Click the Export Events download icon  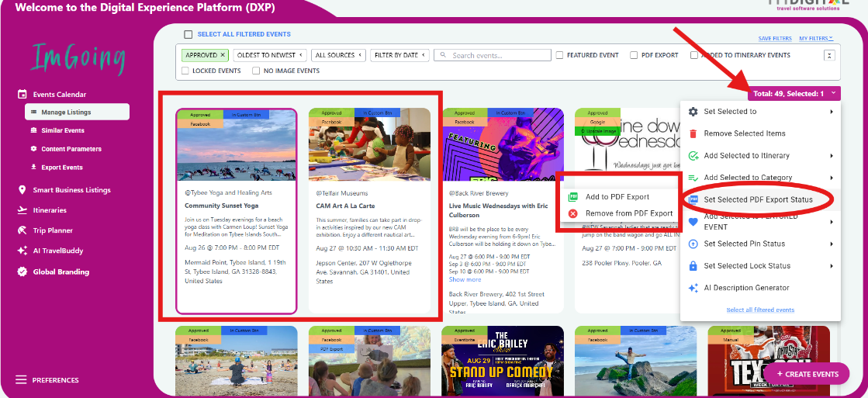pyautogui.click(x=34, y=167)
